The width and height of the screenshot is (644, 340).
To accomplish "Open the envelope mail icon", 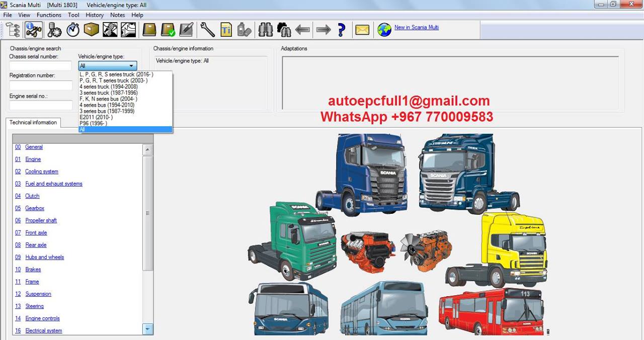I will tap(362, 30).
